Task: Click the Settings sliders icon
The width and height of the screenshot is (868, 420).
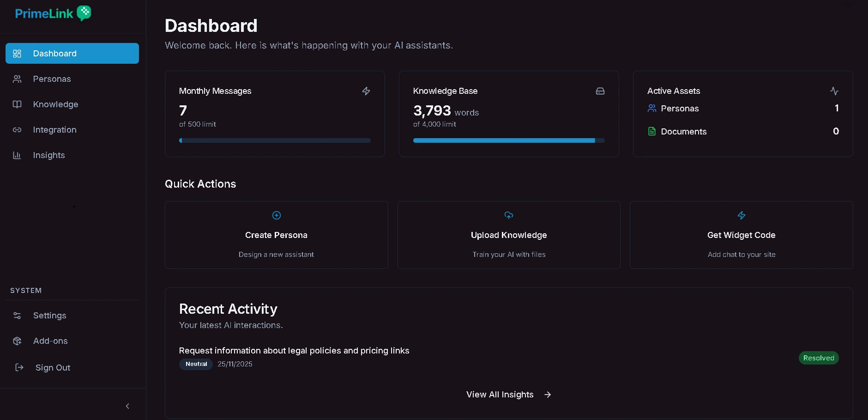Action: tap(17, 316)
